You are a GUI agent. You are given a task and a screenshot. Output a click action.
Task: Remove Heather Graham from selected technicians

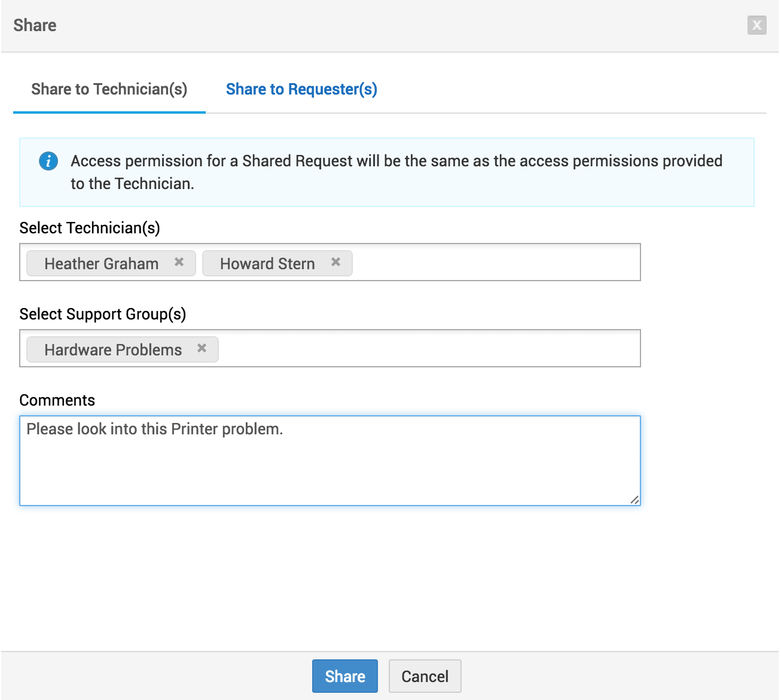click(179, 262)
